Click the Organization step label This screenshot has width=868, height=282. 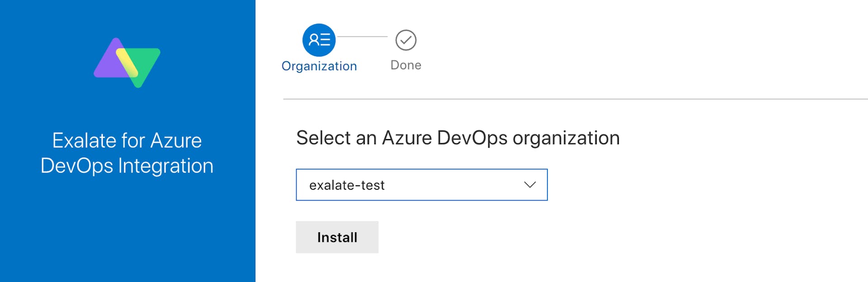click(x=319, y=66)
